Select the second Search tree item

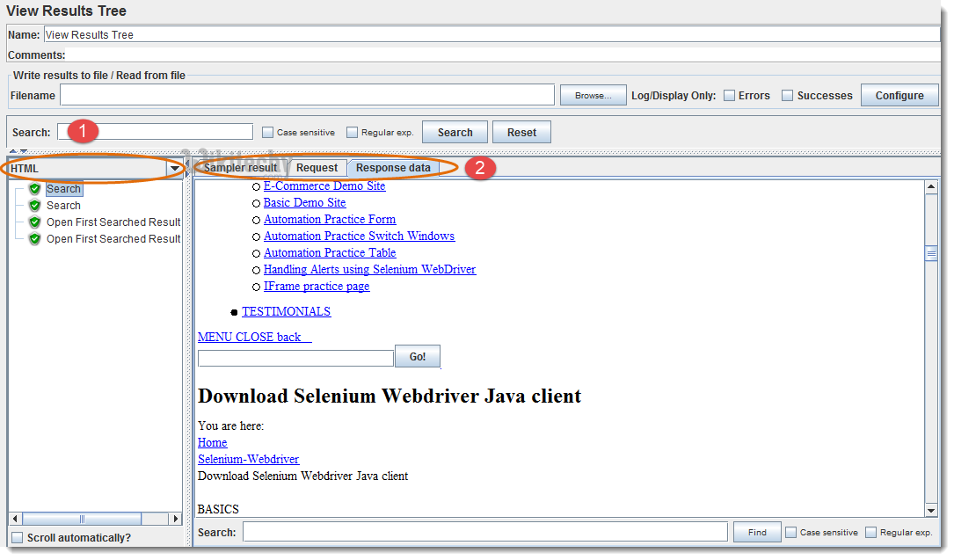[x=63, y=206]
